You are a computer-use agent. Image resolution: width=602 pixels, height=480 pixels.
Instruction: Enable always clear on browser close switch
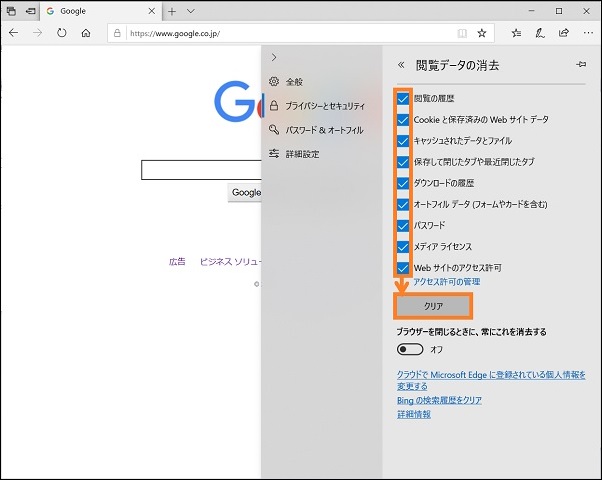(410, 350)
